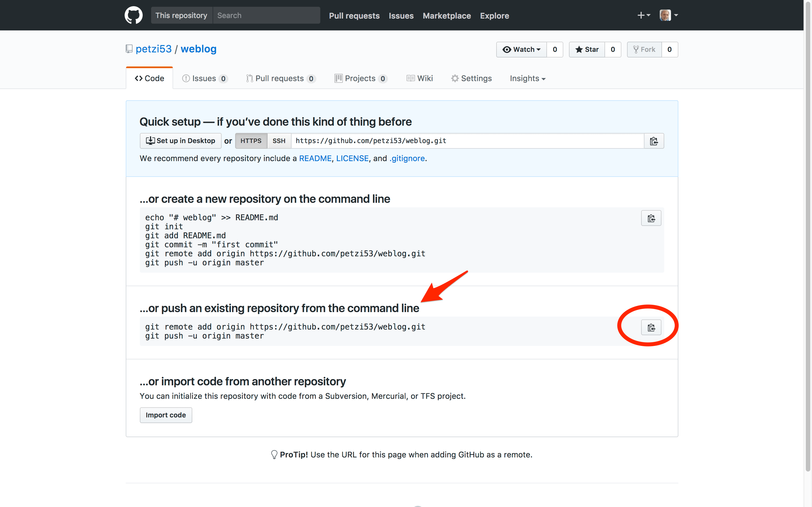812x507 pixels.
Task: Expand the Insights dropdown tab
Action: [x=528, y=79]
